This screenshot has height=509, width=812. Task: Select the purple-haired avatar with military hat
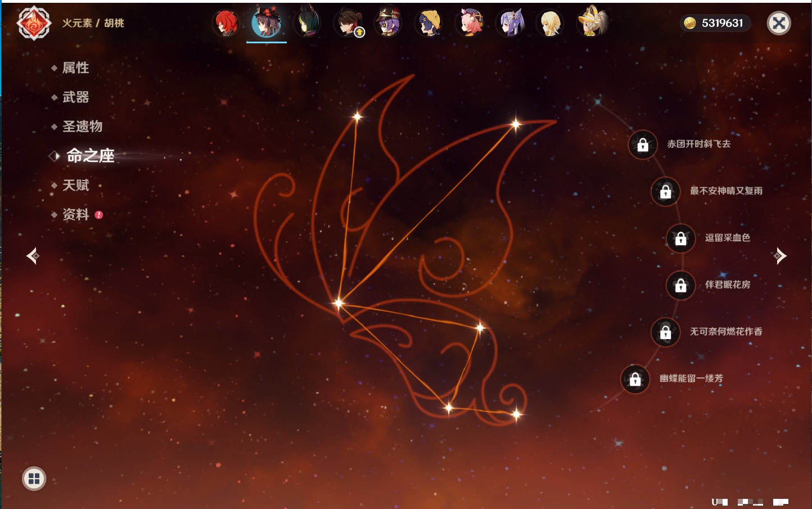tap(389, 23)
